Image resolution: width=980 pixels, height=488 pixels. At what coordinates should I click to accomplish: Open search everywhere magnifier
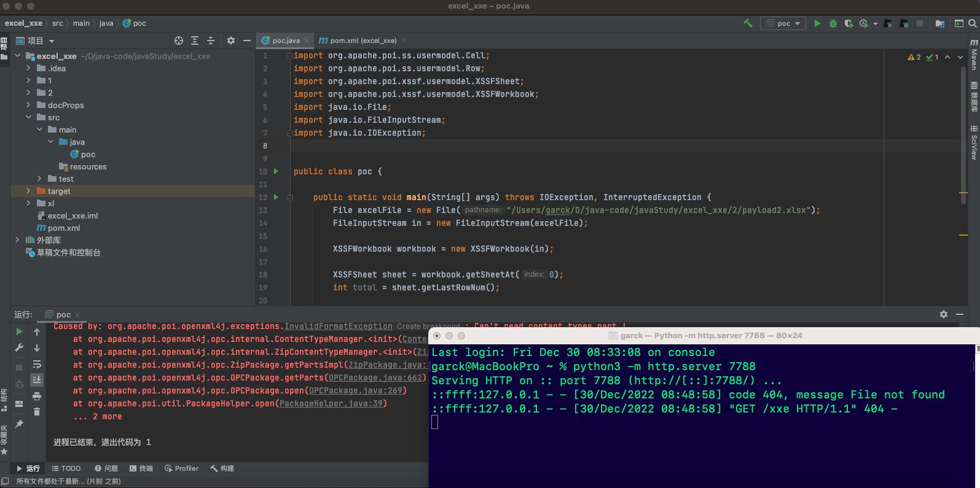tap(973, 23)
